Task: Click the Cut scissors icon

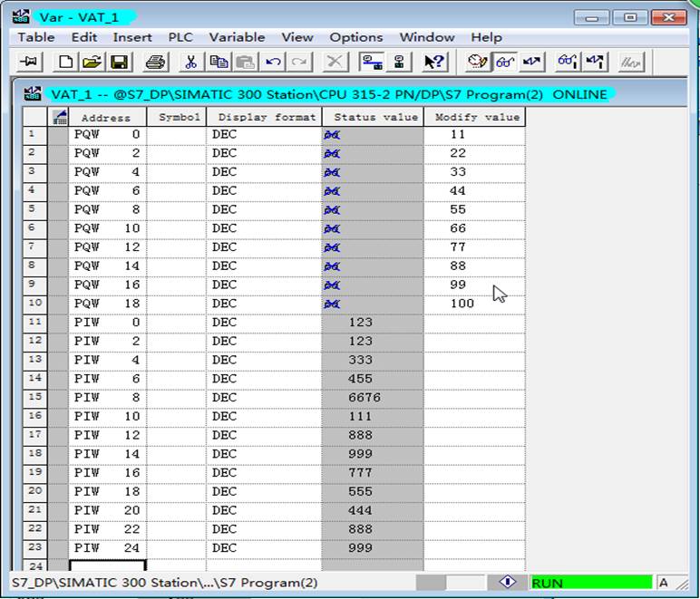Action: tap(191, 62)
